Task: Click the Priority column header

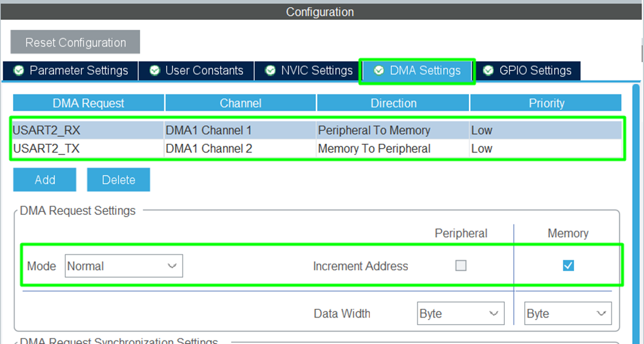Action: (546, 103)
